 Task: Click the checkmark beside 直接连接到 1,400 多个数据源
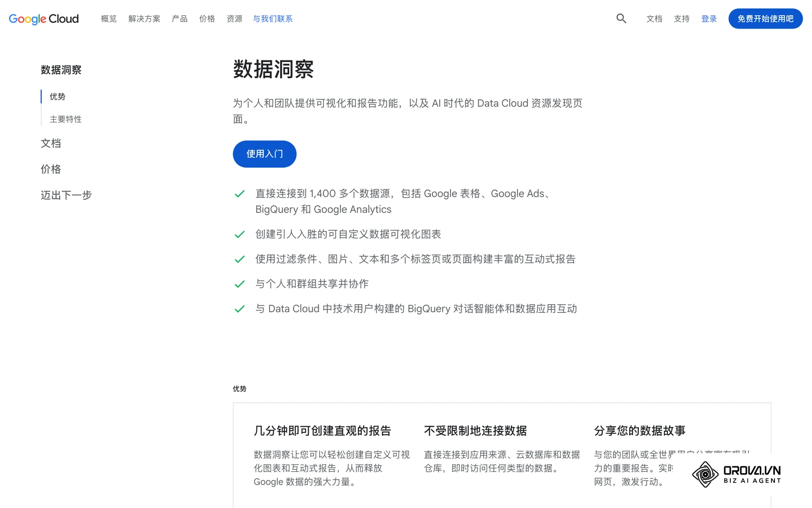point(240,194)
